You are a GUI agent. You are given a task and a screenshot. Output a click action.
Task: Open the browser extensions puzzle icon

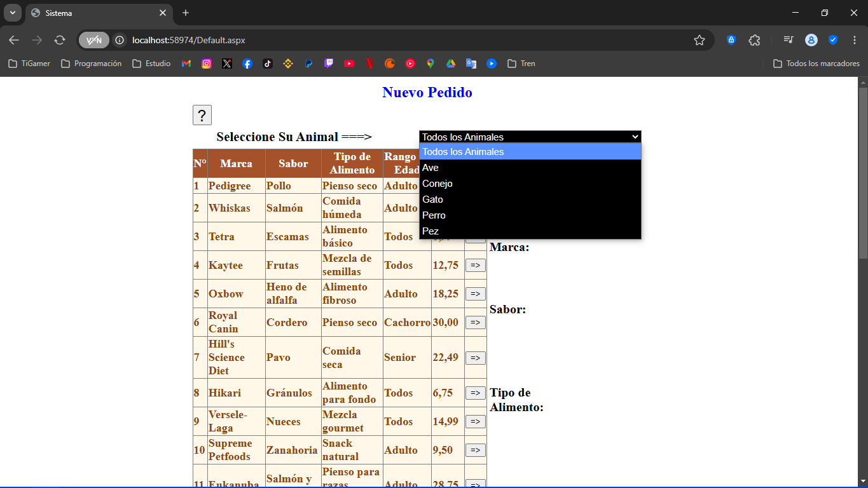point(754,40)
